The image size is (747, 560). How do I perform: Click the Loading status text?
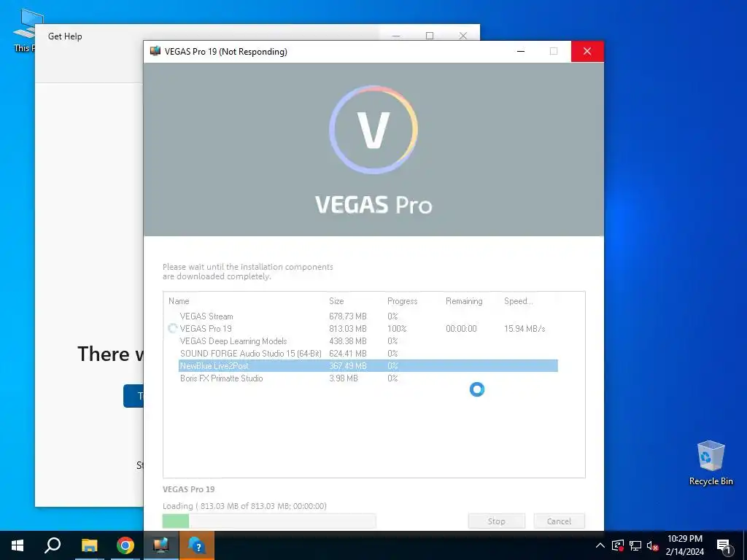point(244,506)
